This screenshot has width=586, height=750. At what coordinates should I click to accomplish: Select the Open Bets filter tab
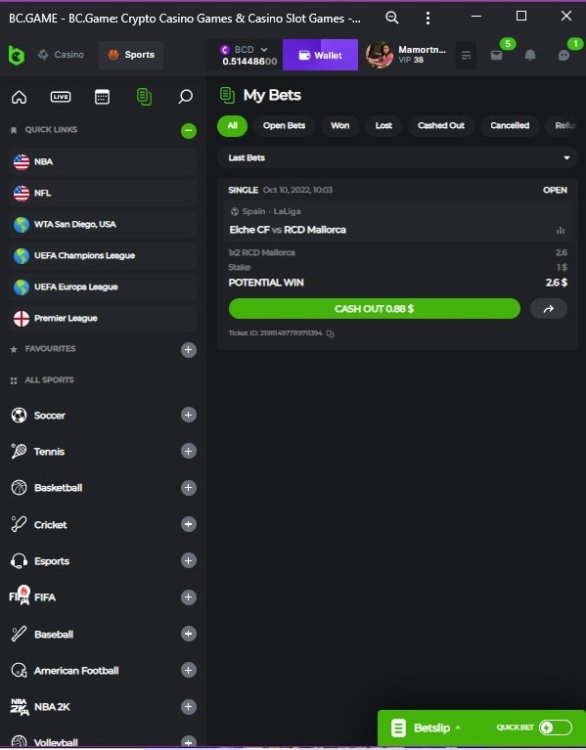284,126
